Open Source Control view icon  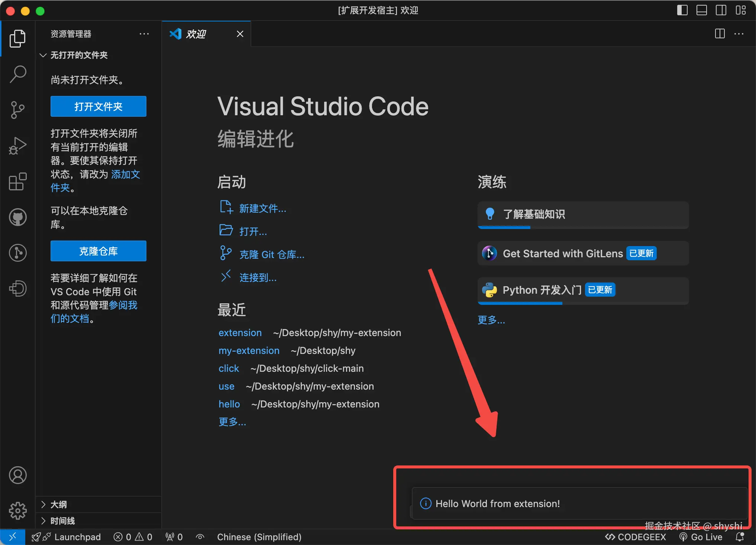[x=17, y=110]
